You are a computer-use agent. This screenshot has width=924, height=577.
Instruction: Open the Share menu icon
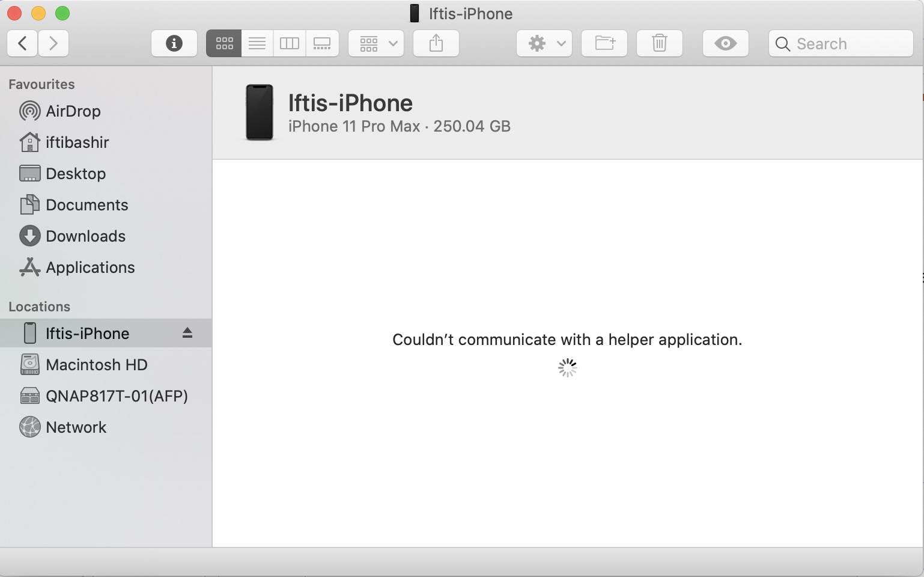436,43
